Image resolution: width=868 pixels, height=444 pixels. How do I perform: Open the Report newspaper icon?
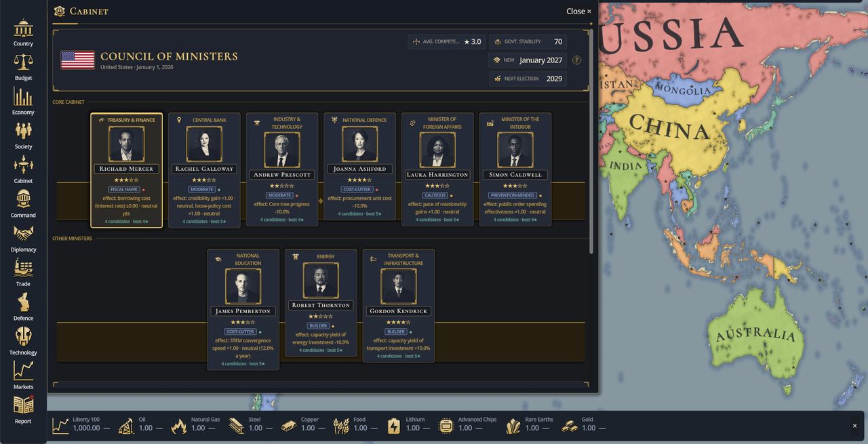click(x=23, y=405)
